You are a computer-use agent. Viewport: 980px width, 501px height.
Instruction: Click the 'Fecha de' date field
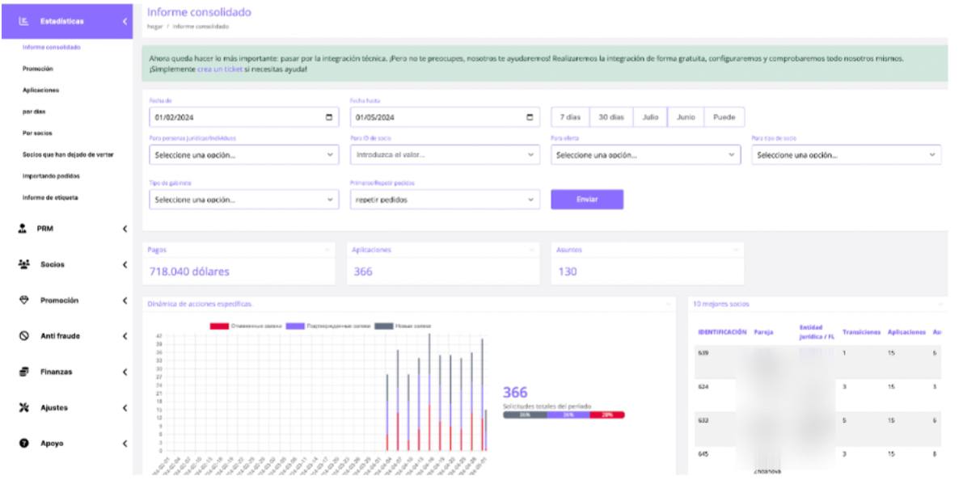coord(243,117)
